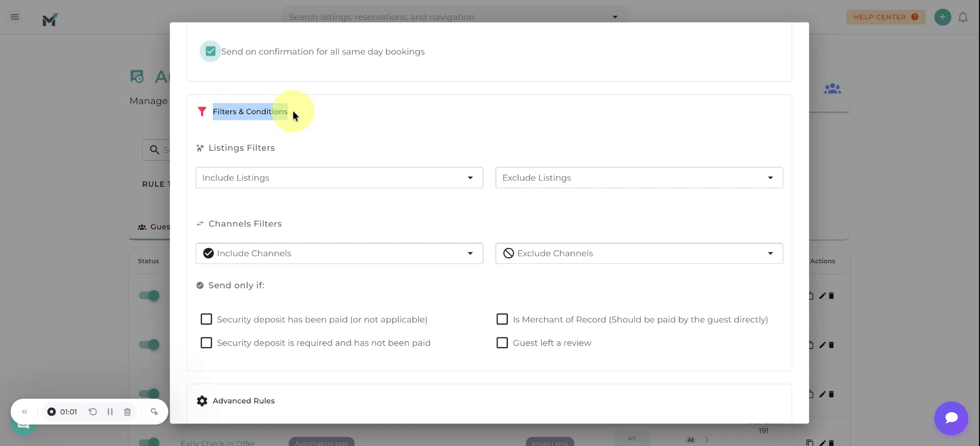
Task: Click the Channels Filters arrows icon
Action: 200,224
